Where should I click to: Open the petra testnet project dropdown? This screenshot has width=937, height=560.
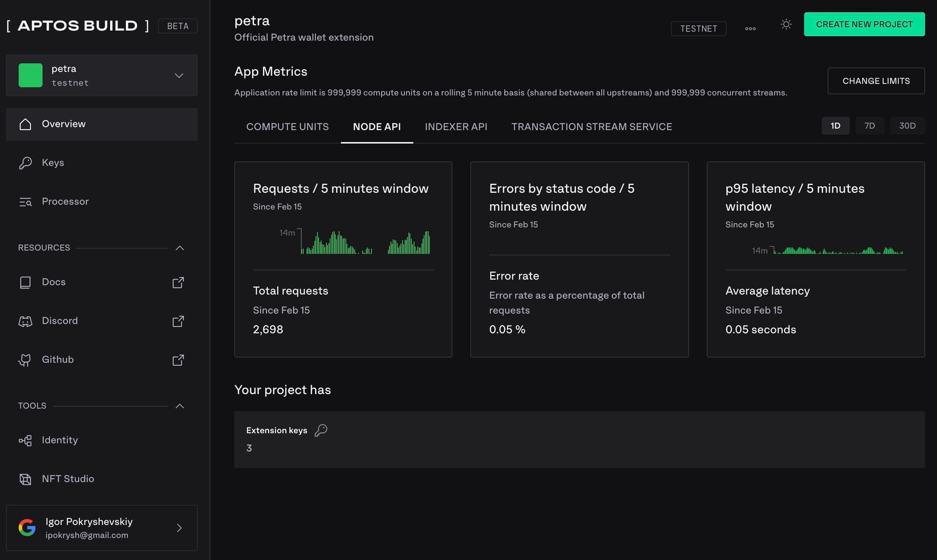coord(102,76)
